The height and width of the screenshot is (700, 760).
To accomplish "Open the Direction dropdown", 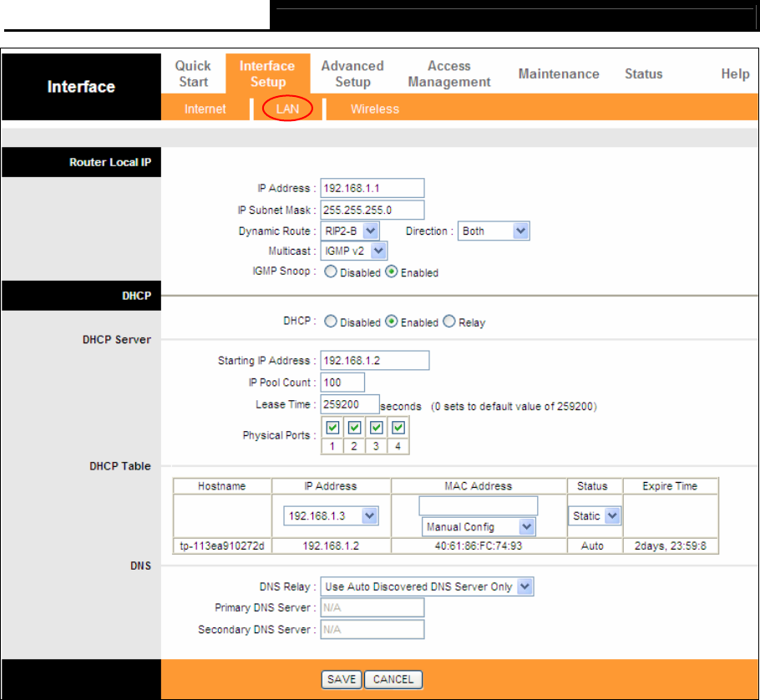I will tap(493, 231).
